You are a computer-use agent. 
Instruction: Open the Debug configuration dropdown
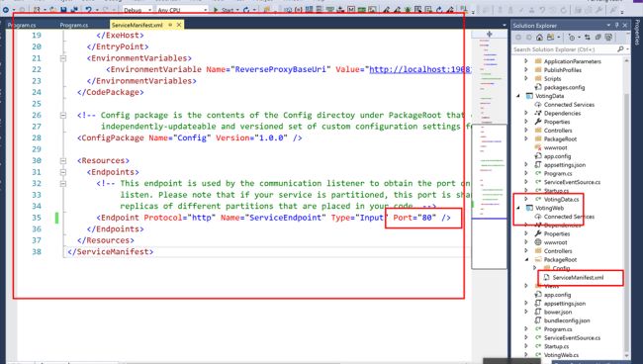coord(138,10)
